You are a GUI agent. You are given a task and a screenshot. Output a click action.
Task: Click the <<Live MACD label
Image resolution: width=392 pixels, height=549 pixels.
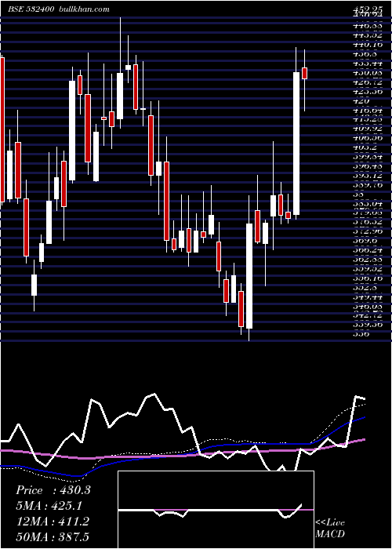(330, 529)
